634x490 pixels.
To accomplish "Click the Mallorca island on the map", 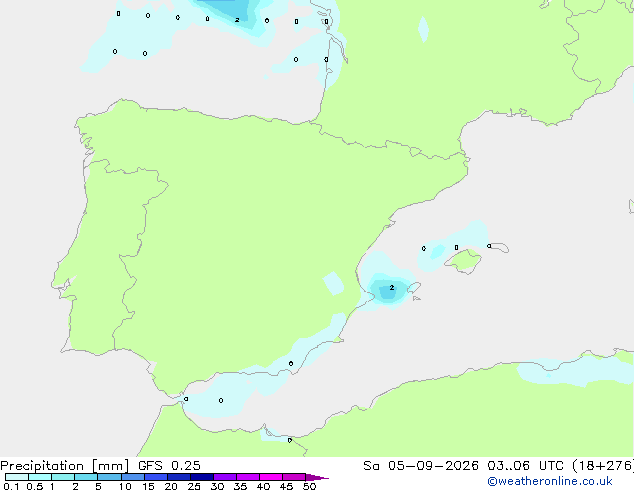I will [x=463, y=261].
